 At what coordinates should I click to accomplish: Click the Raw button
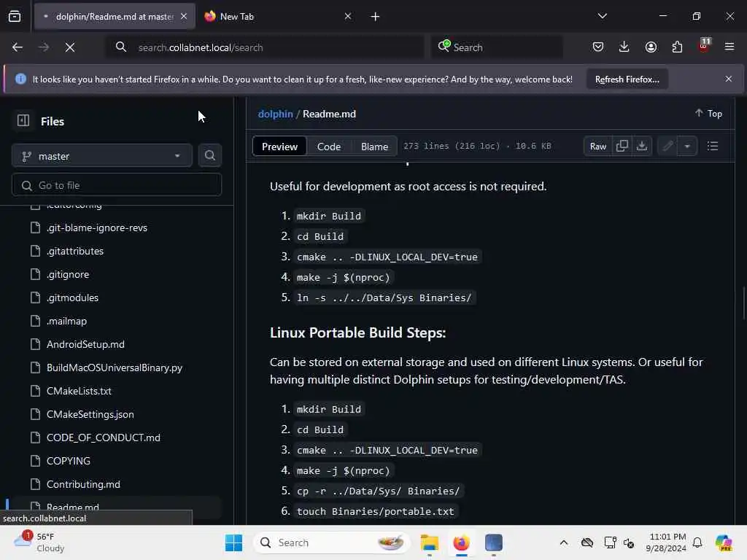(598, 146)
